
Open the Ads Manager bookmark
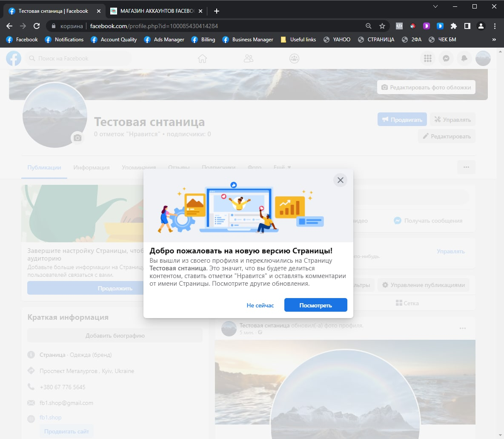(x=164, y=40)
